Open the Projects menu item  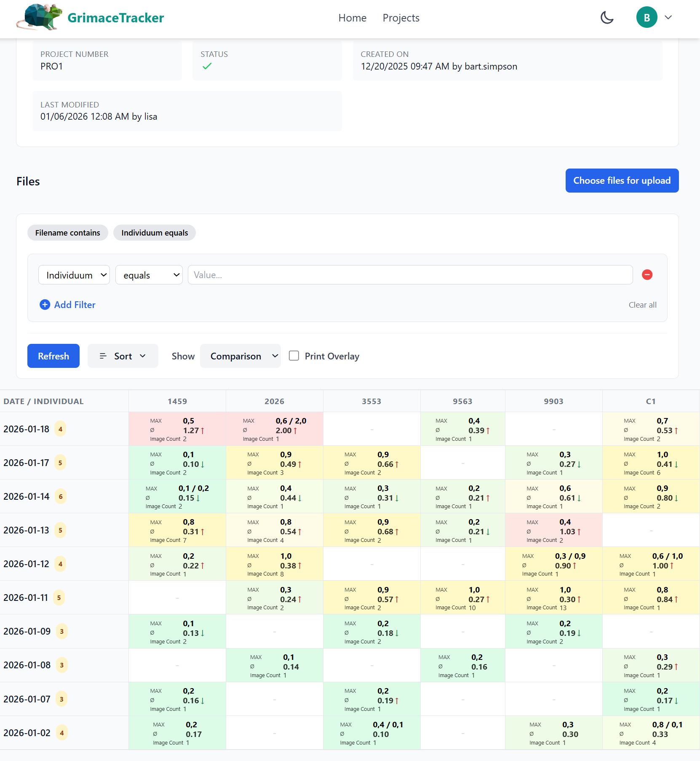pos(401,18)
